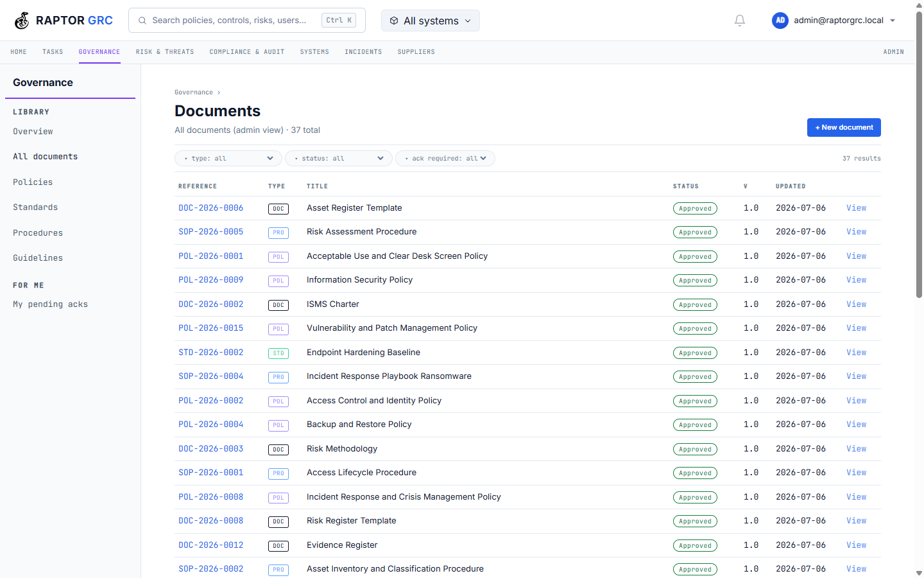This screenshot has width=924, height=578.
Task: Open My pending acks
Action: 50,304
